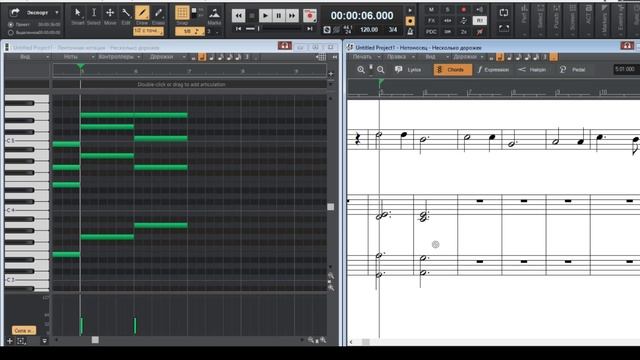Toggle global Solo S button
640x360 pixels.
(447, 9)
